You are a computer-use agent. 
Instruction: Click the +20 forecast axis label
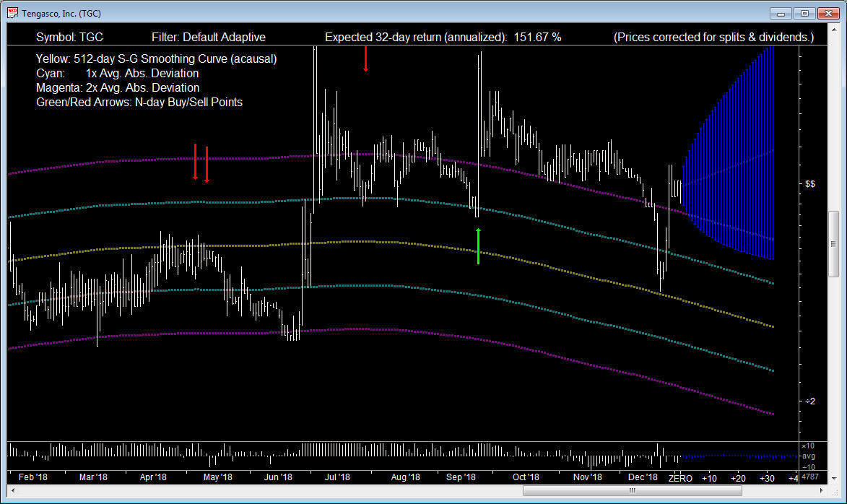coord(738,478)
